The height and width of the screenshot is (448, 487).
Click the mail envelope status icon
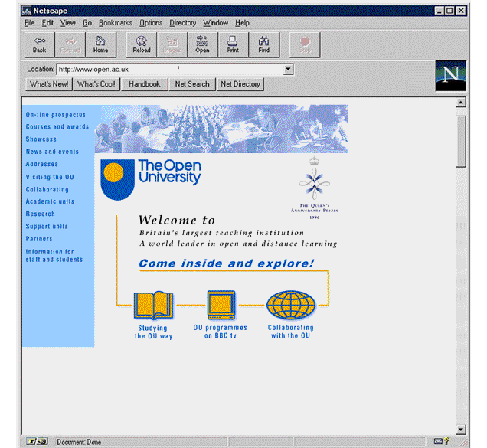437,441
